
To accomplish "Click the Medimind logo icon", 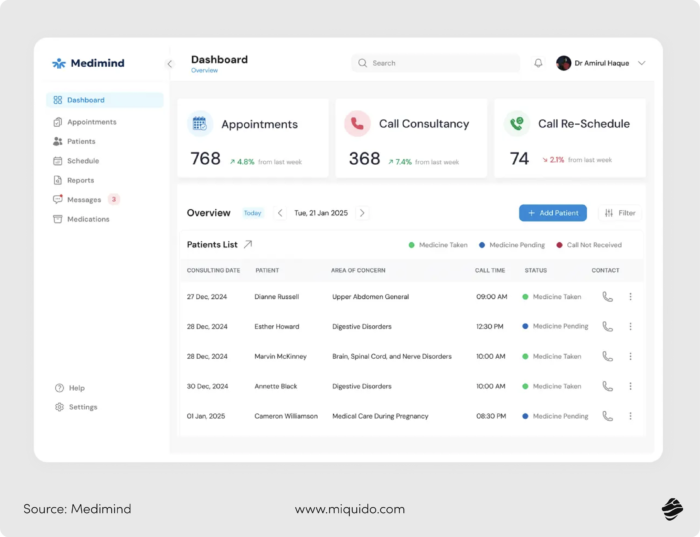I will [x=58, y=63].
